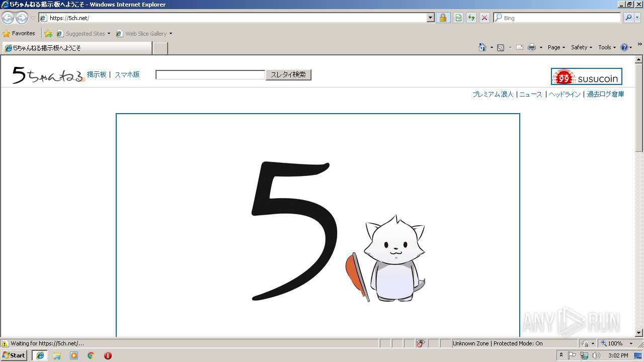644x362 pixels.
Task: Click the taskbar clock 3:02 PM
Action: (618, 355)
